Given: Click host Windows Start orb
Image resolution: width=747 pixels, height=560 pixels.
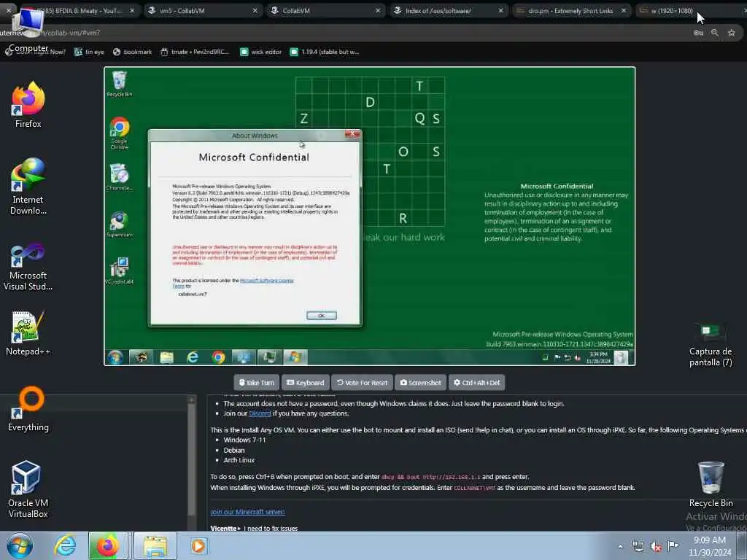Looking at the screenshot, I should (20, 545).
